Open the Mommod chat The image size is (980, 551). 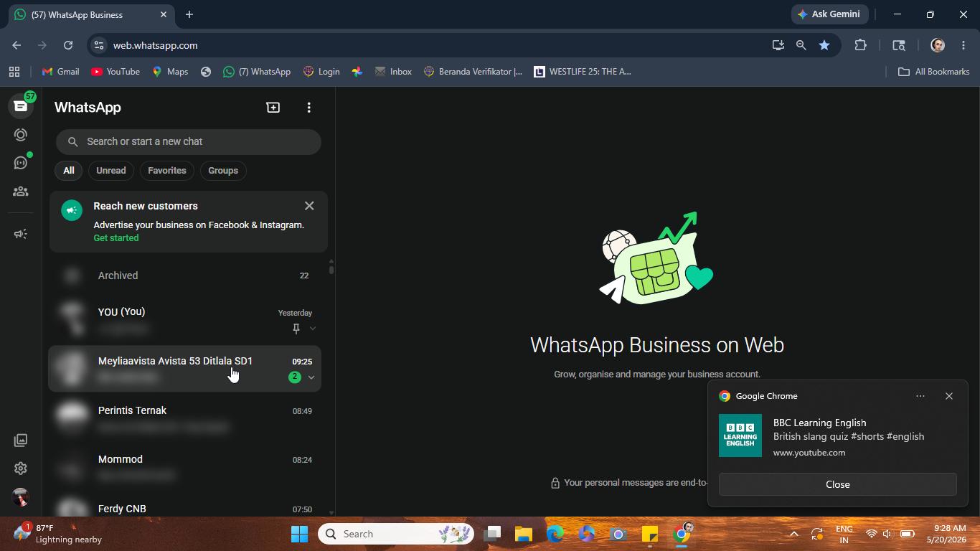(x=185, y=467)
